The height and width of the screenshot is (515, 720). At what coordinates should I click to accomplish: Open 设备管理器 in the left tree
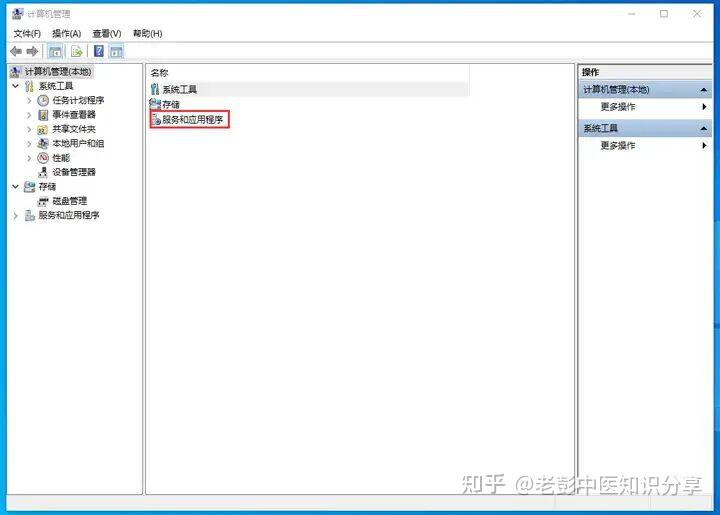tap(73, 172)
